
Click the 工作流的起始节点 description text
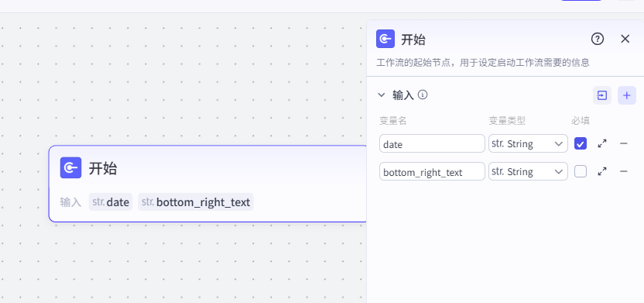(x=483, y=63)
